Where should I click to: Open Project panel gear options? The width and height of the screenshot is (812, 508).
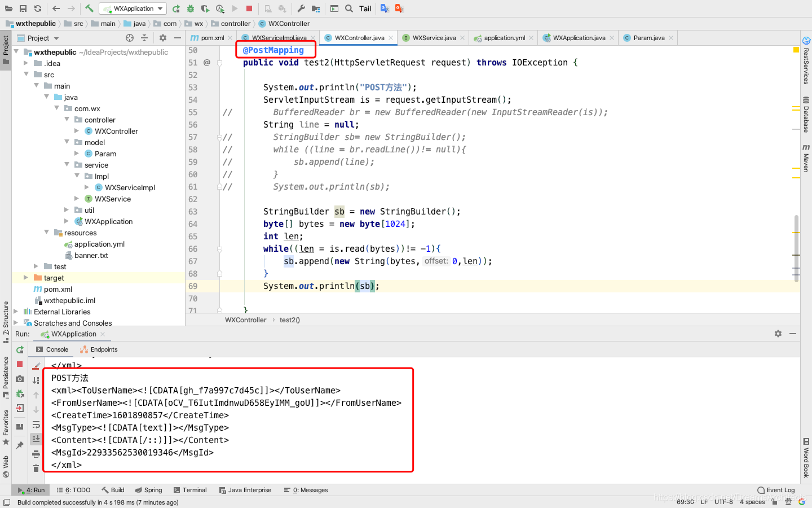click(x=163, y=38)
